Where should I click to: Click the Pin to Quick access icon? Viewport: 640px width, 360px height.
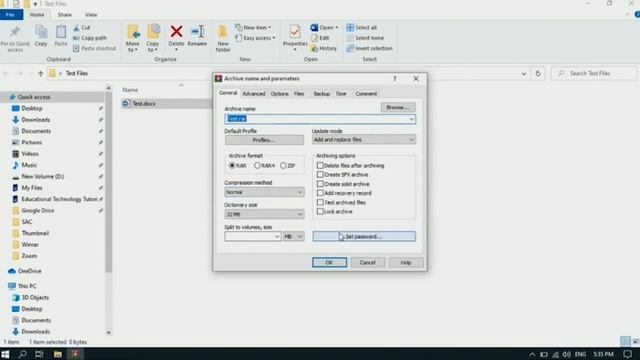tap(15, 33)
